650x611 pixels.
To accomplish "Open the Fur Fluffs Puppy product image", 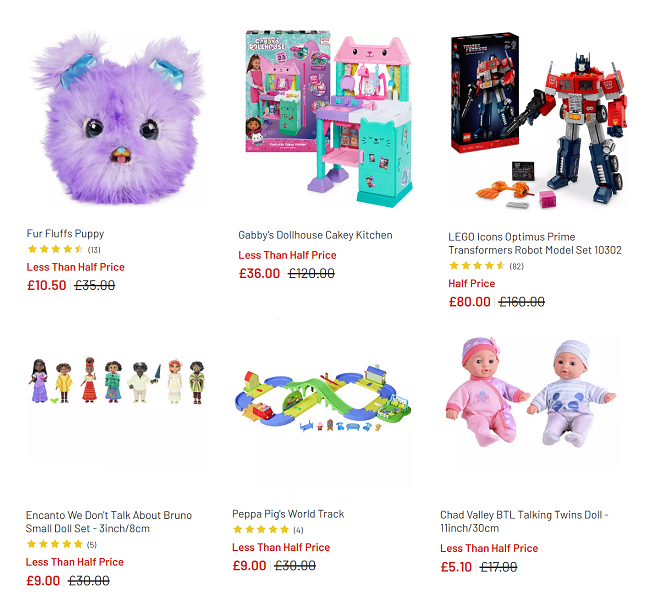I will tap(118, 118).
